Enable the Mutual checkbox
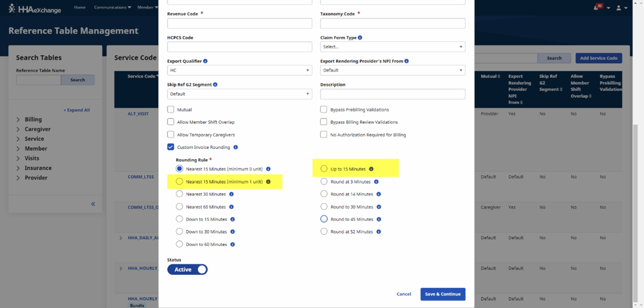The width and height of the screenshot is (644, 308). [171, 109]
